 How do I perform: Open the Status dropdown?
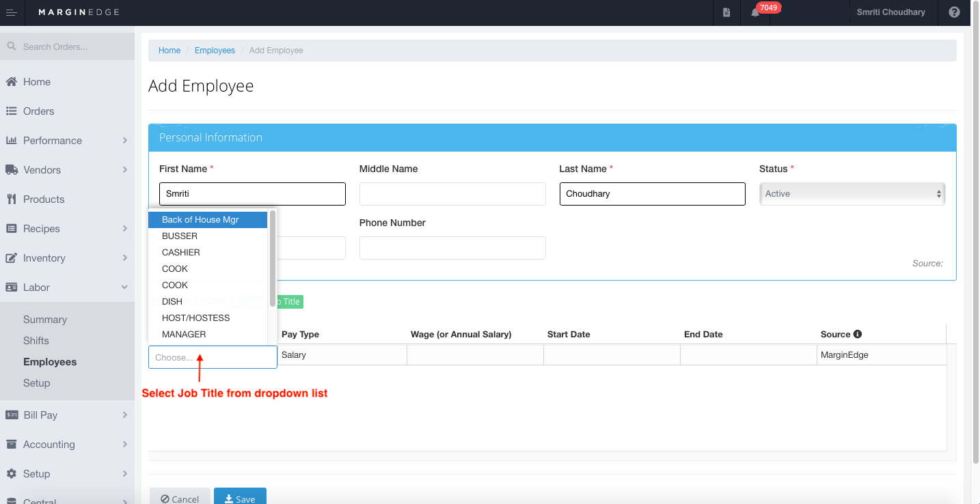click(x=852, y=194)
